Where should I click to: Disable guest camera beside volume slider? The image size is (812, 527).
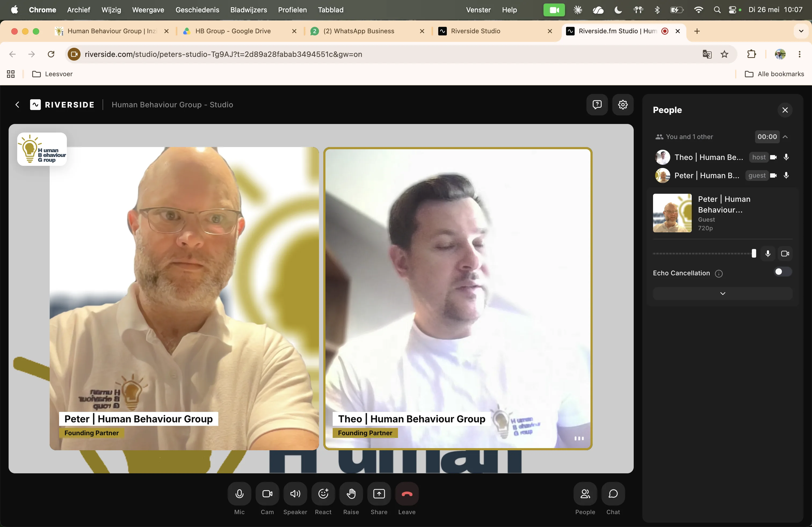(x=785, y=253)
